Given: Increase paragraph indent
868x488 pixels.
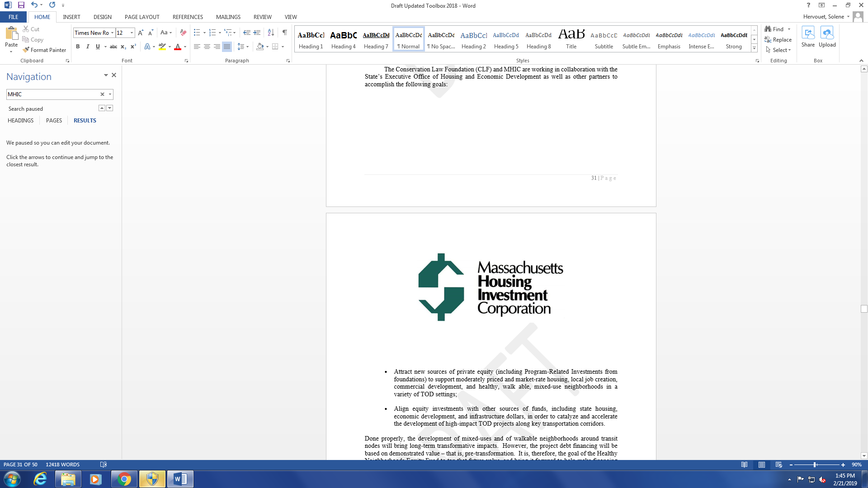Looking at the screenshot, I should point(257,33).
